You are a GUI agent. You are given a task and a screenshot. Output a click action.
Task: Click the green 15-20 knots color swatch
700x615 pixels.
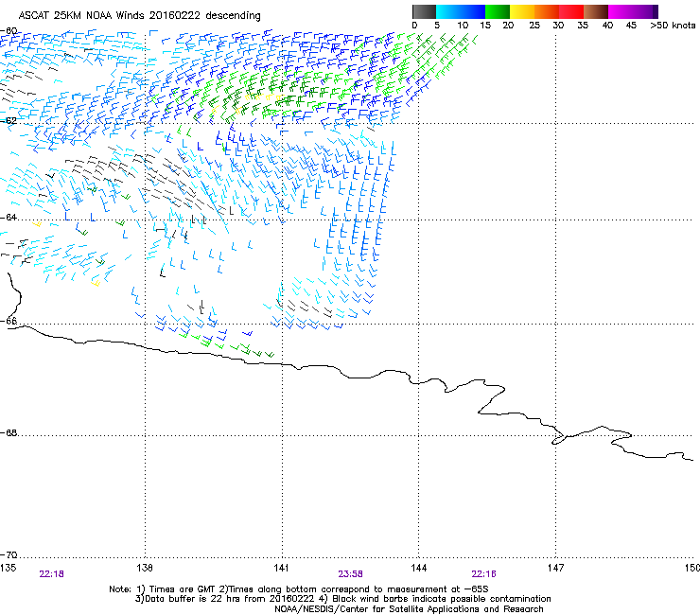click(498, 11)
